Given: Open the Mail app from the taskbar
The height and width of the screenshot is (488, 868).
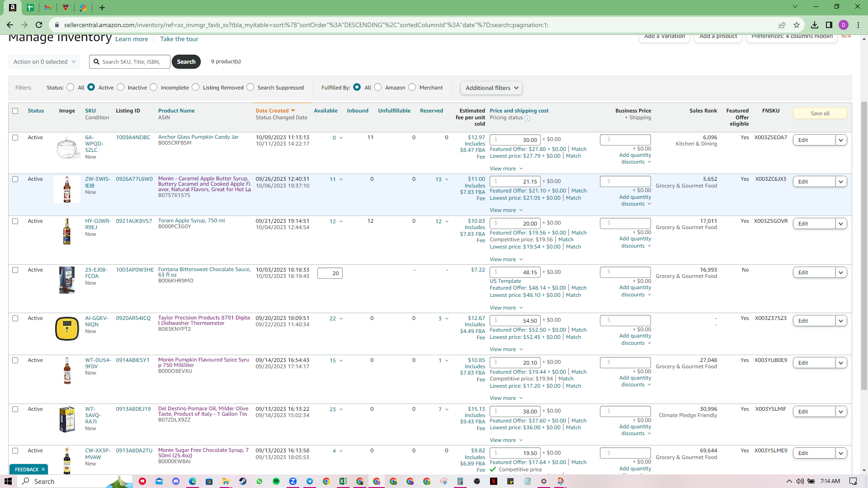Looking at the screenshot, I should [159, 481].
